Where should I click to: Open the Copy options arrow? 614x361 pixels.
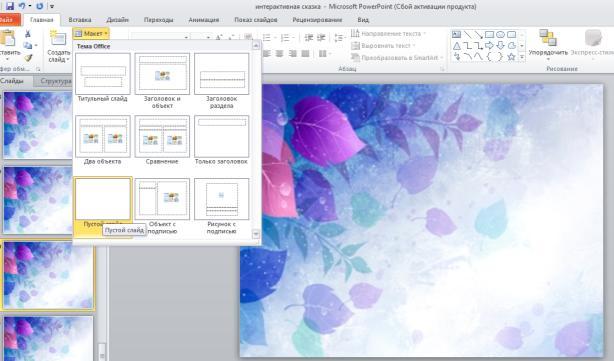coord(36,46)
